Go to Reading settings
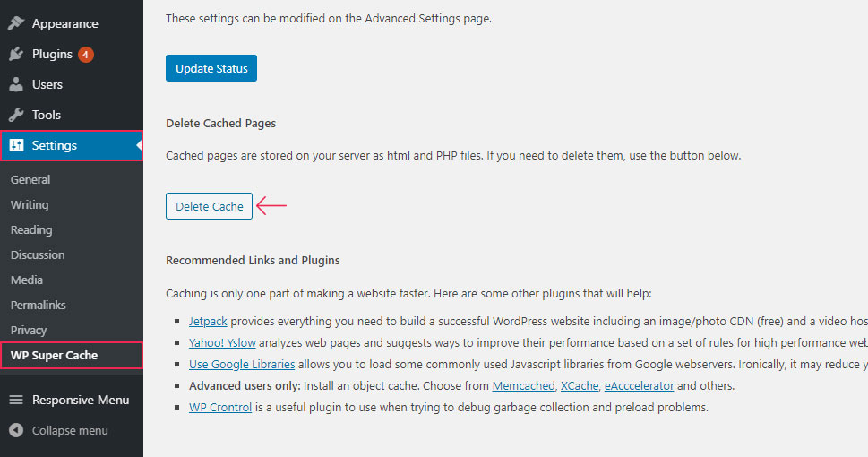This screenshot has width=868, height=457. click(x=31, y=229)
